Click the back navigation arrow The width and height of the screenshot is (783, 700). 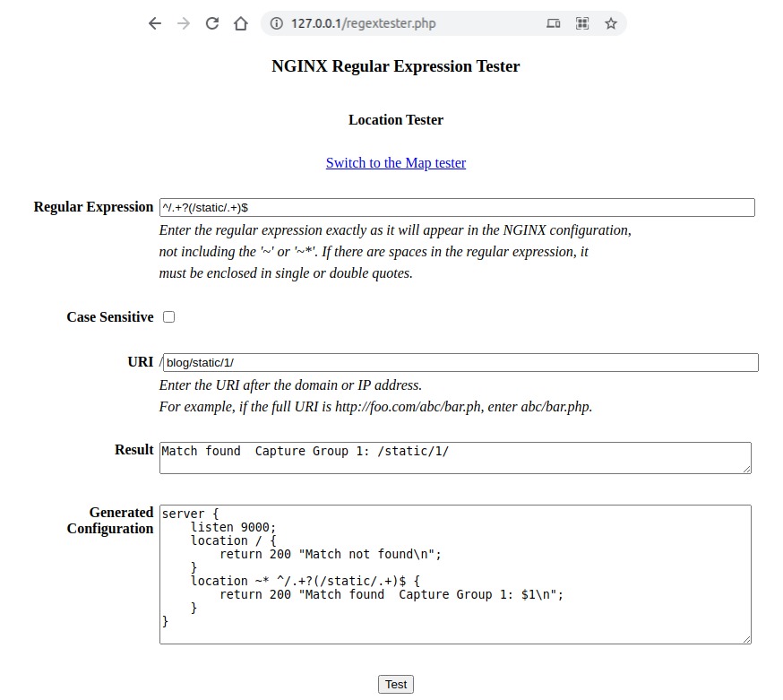(154, 23)
